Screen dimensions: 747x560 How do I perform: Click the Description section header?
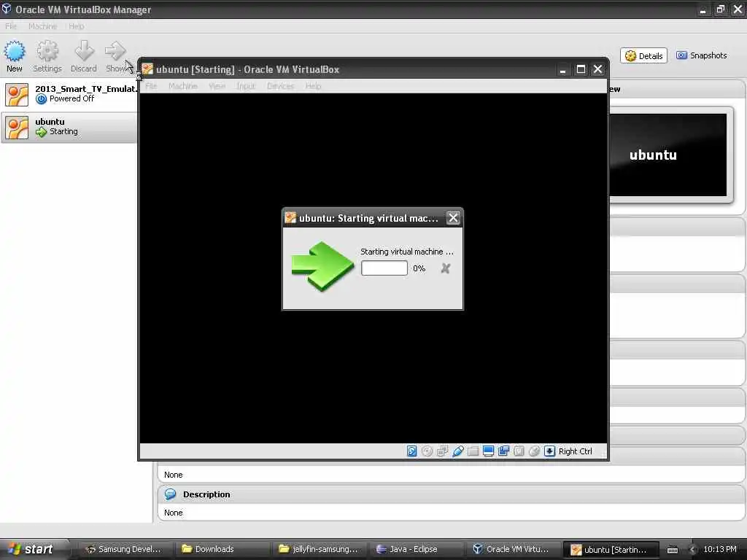pos(451,494)
